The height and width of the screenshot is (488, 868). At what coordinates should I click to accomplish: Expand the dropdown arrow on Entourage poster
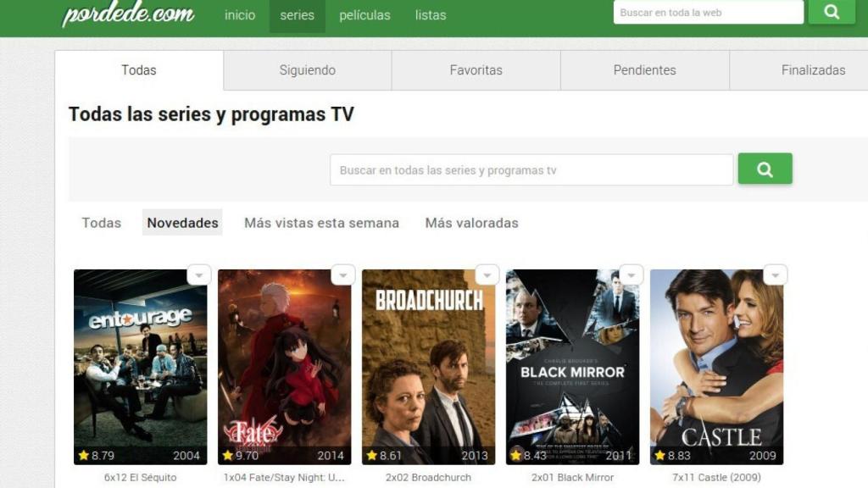[199, 275]
